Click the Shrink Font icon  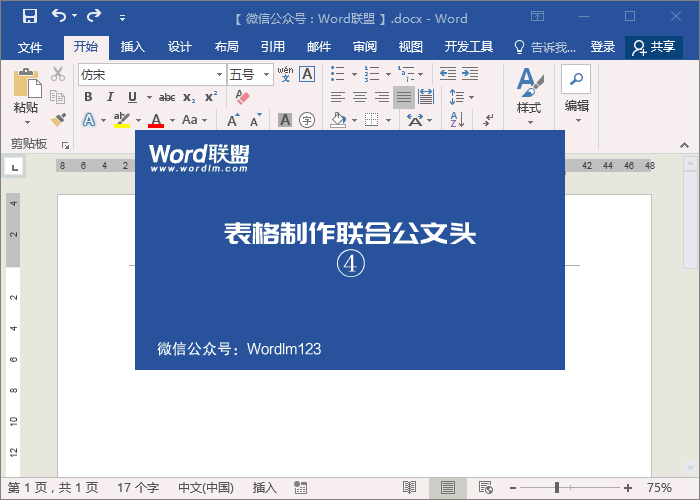coord(255,120)
